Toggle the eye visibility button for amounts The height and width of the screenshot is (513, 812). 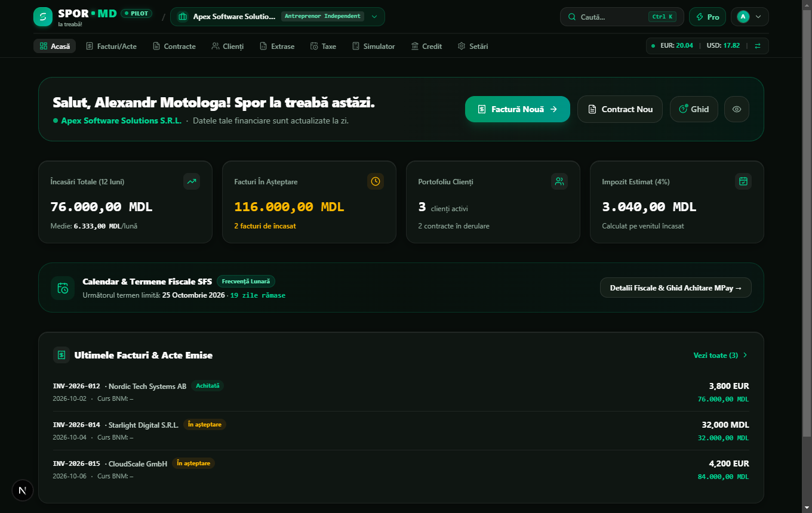pos(737,109)
